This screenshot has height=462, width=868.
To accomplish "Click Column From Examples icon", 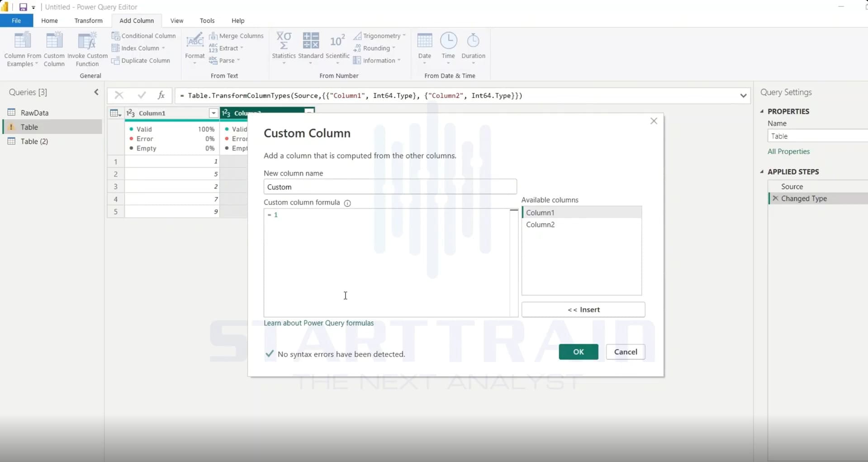I will 22,41.
